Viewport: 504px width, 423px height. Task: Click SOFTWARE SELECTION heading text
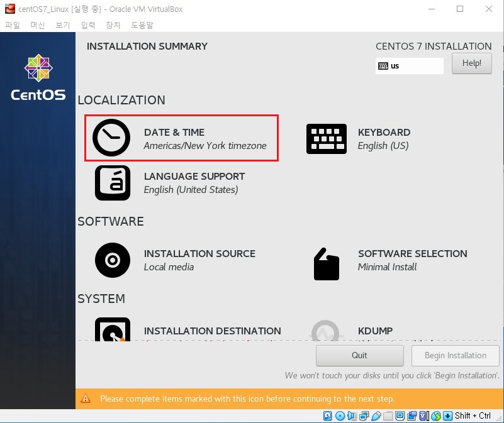pyautogui.click(x=413, y=254)
